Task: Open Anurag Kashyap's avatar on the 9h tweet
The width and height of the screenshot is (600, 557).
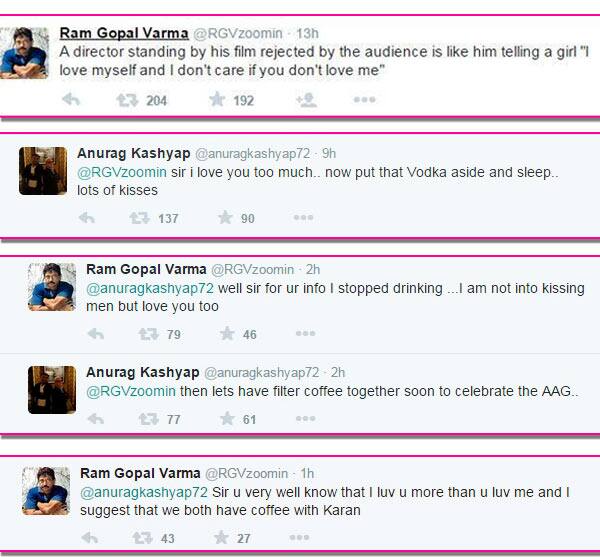Action: [x=43, y=171]
